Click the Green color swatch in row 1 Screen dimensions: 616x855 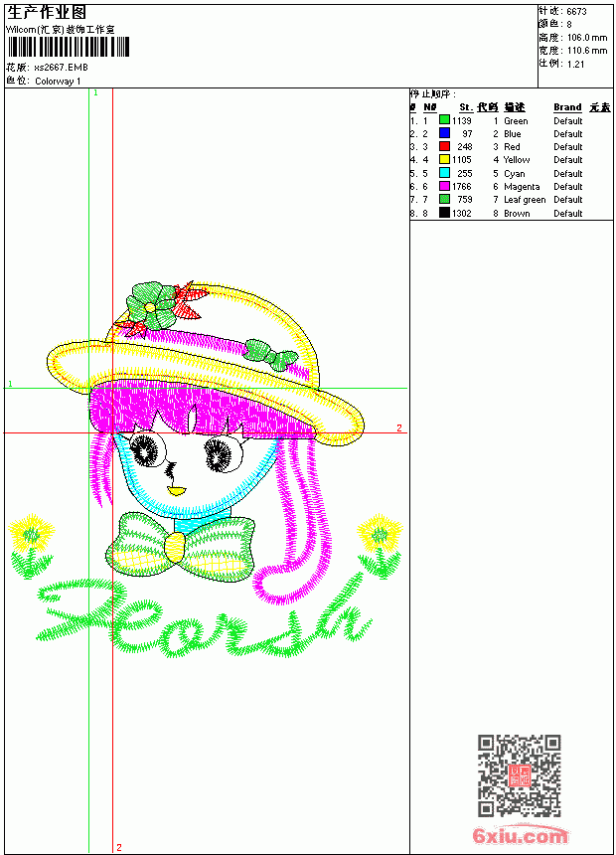coord(444,120)
